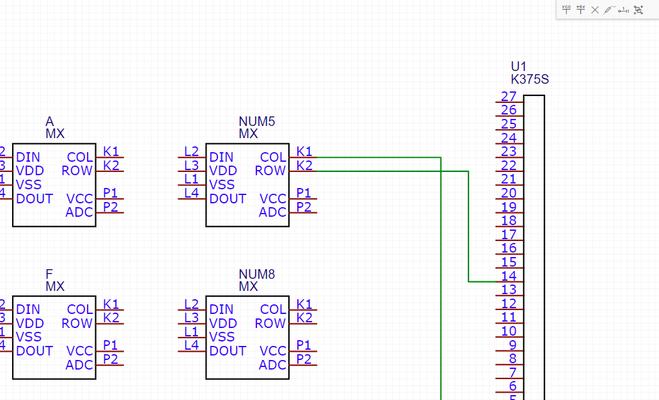Click pin 6 on U1 connector
Screen dimensions: 659x400
(509, 388)
